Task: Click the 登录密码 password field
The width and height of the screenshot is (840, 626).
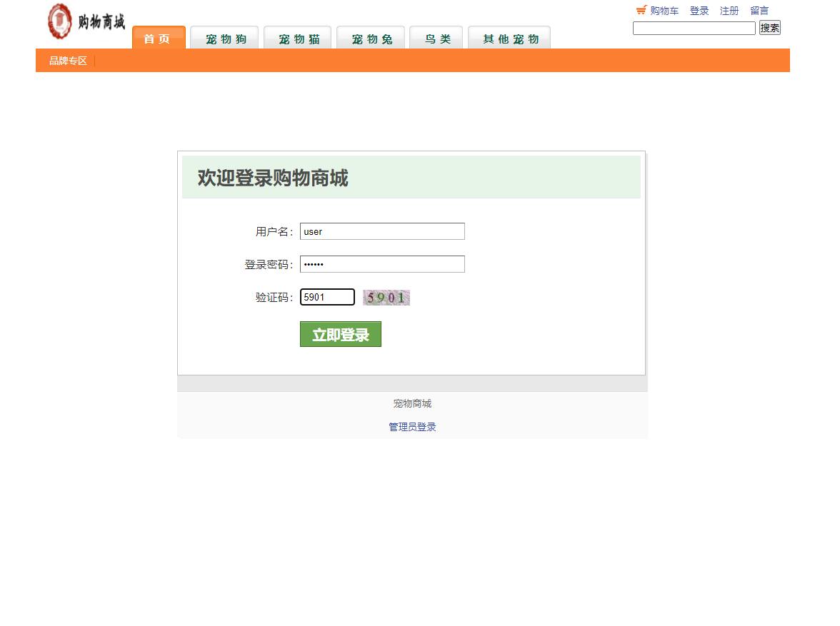Action: 382,264
